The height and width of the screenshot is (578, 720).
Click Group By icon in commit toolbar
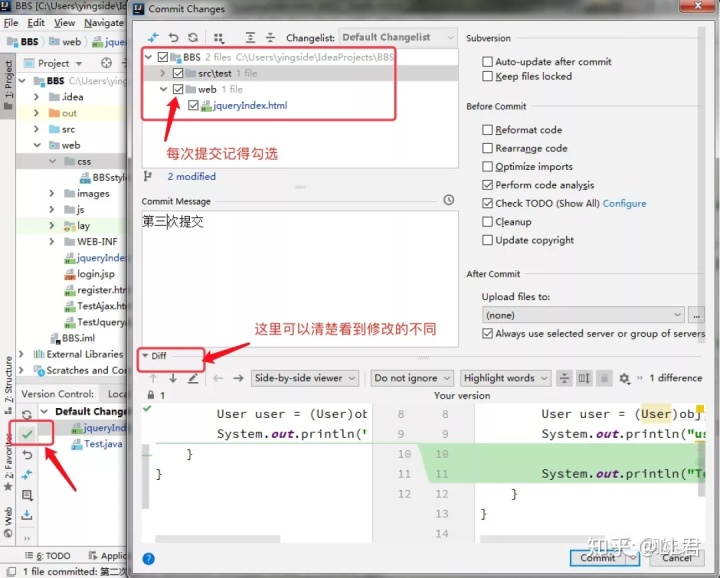pos(219,38)
